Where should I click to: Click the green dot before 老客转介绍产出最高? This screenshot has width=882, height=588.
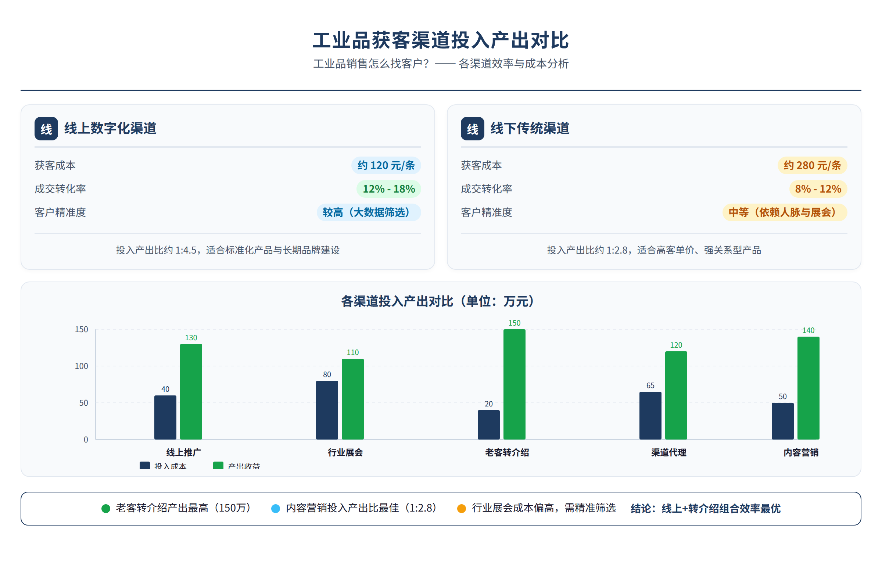point(106,509)
